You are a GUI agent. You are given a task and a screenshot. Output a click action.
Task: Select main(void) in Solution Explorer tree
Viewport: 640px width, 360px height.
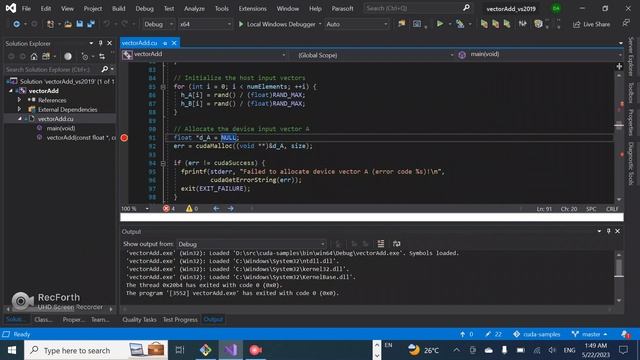[60, 128]
